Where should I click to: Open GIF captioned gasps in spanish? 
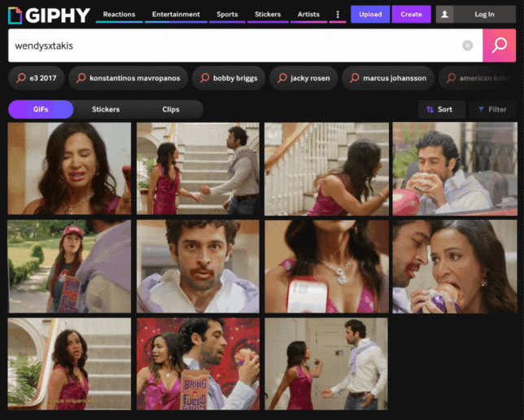(69, 364)
